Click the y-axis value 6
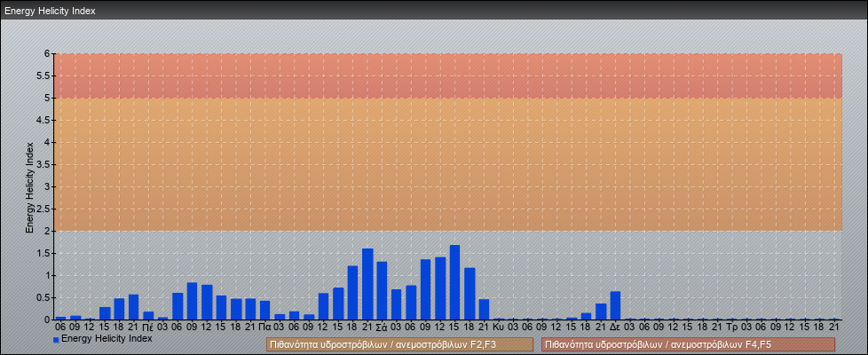This screenshot has height=355, width=868. pos(48,54)
